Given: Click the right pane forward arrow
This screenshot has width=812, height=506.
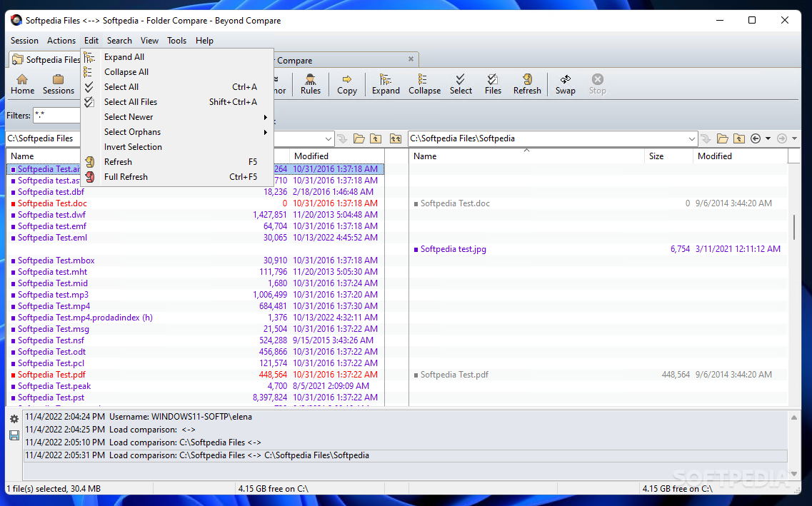Looking at the screenshot, I should [x=782, y=138].
